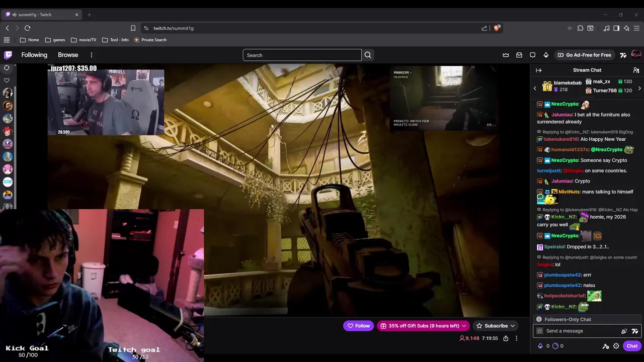The width and height of the screenshot is (644, 362).
Task: Click Speirslol username in chat
Action: coord(553,247)
